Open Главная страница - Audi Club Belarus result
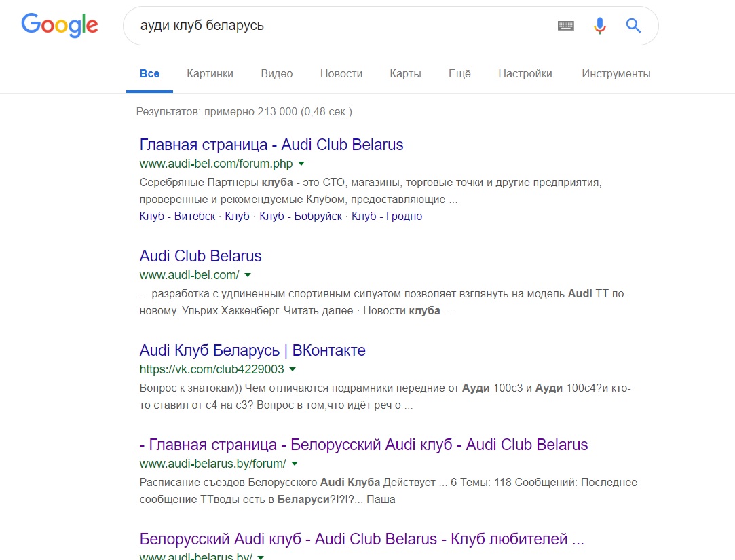The width and height of the screenshot is (735, 560). [x=271, y=145]
